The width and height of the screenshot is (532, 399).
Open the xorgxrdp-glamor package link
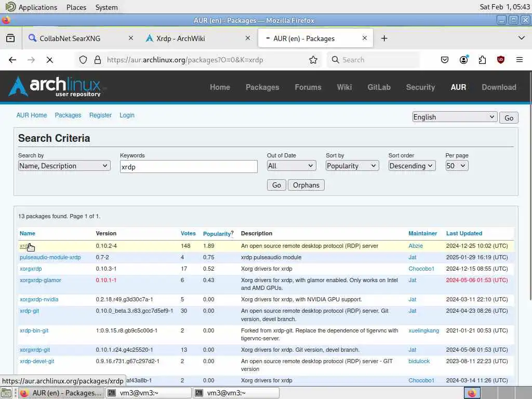(41, 280)
